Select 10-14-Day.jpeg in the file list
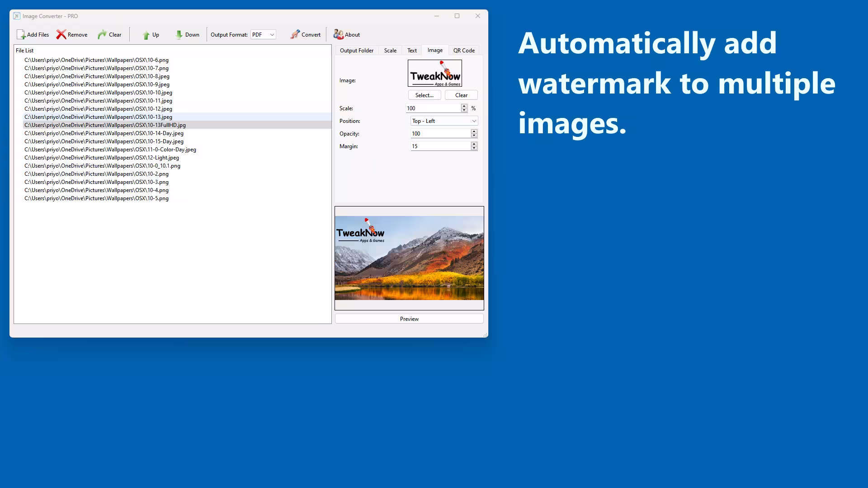This screenshot has width=868, height=488. 104,133
